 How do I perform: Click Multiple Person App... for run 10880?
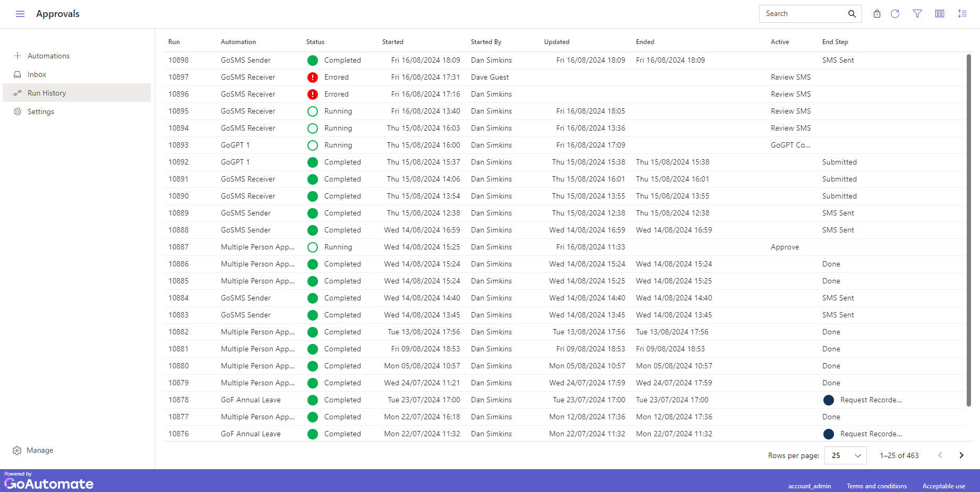(x=257, y=366)
